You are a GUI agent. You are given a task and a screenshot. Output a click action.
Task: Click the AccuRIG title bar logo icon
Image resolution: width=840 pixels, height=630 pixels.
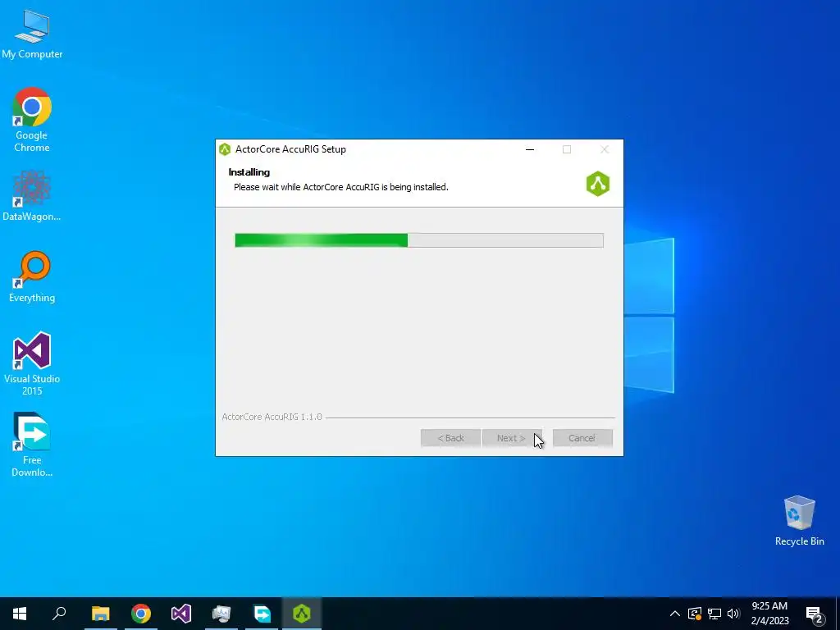tap(225, 149)
